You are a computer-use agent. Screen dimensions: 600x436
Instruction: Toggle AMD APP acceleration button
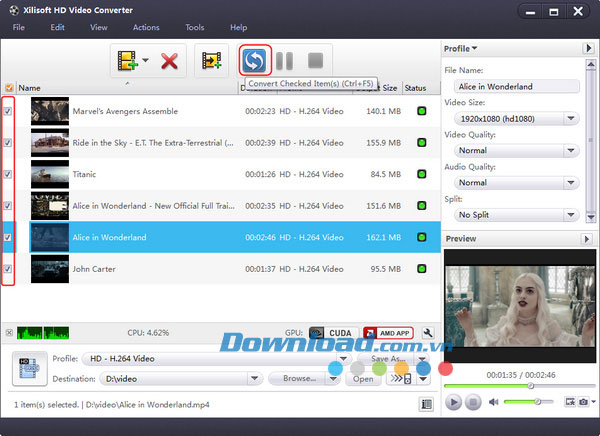click(x=388, y=333)
